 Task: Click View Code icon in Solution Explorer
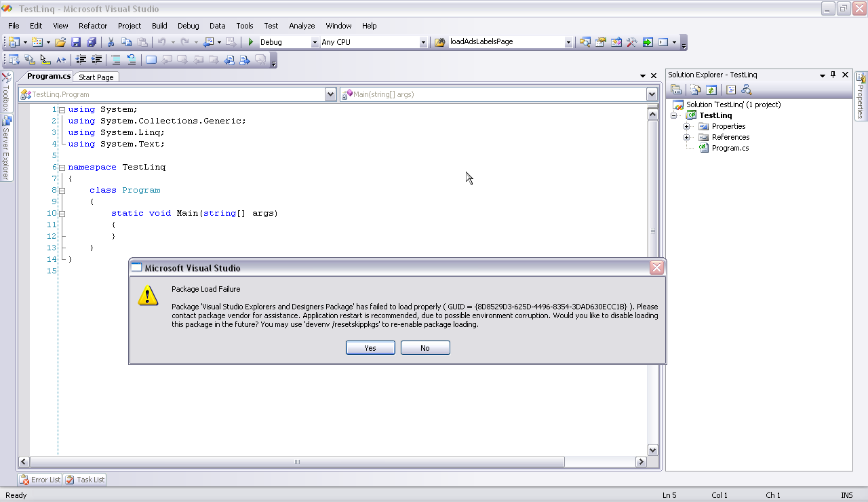(x=731, y=90)
